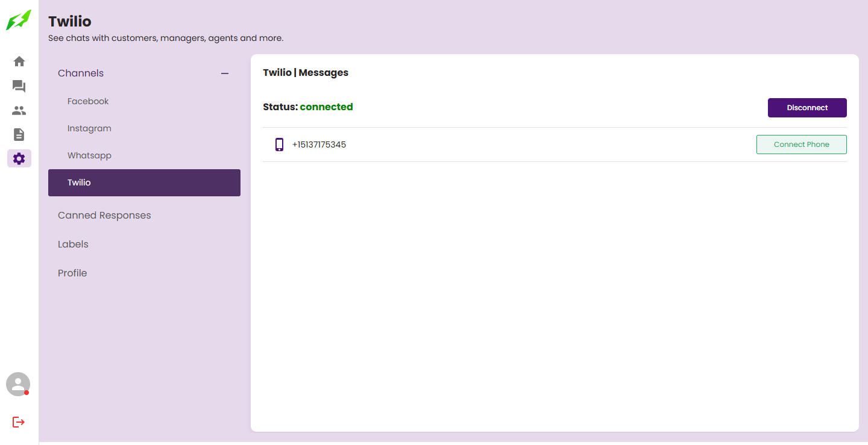
Task: Open the Profile settings
Action: (72, 273)
